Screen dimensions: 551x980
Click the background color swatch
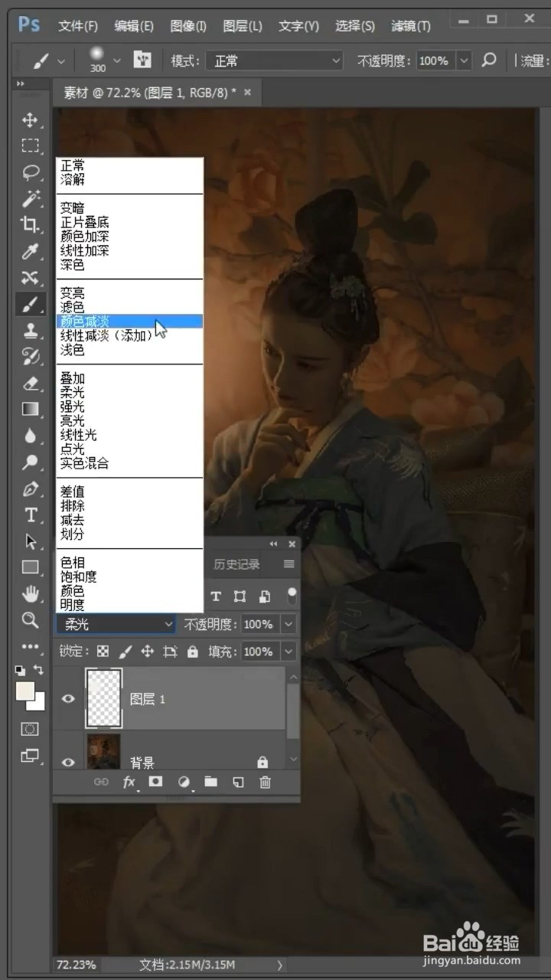click(x=37, y=701)
